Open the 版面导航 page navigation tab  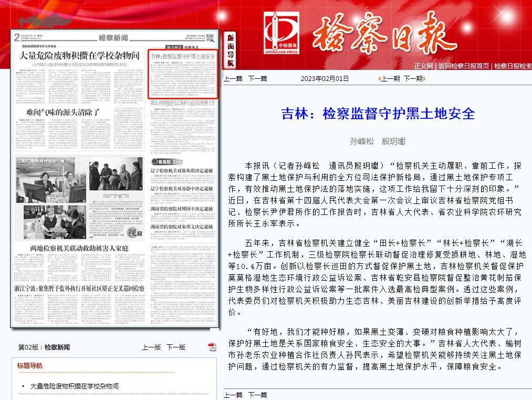[231, 51]
